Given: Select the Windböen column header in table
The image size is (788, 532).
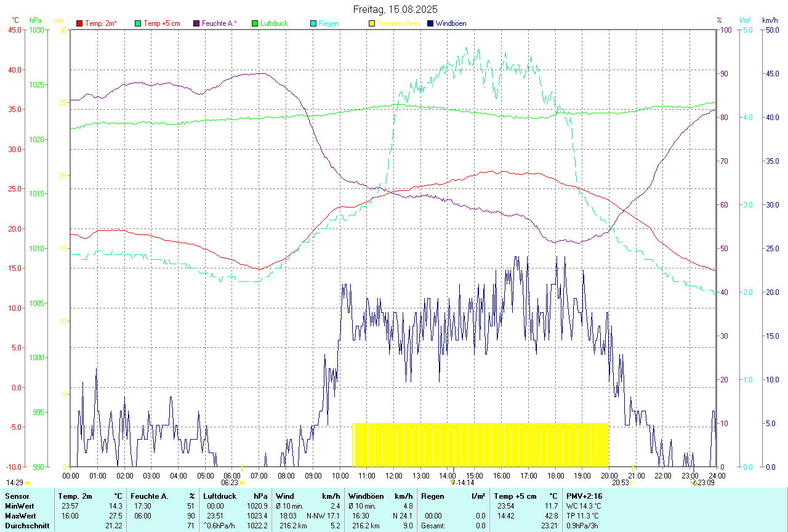Looking at the screenshot, I should [x=366, y=496].
